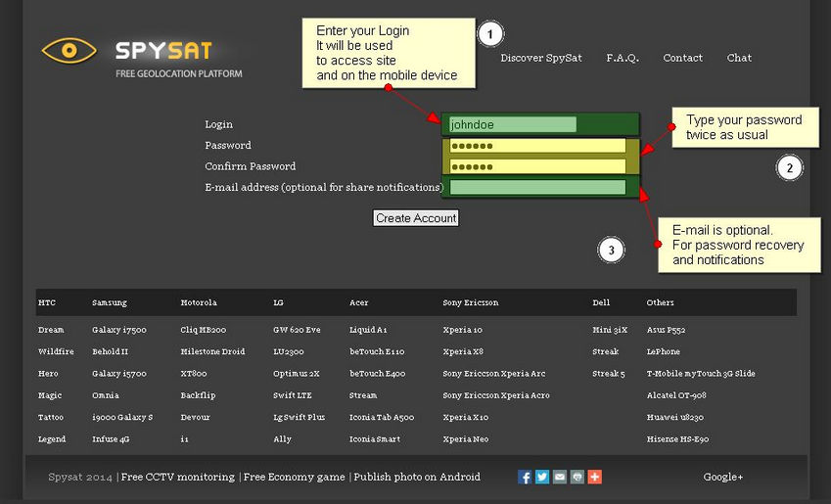Click the E-mail address input field
Screen dimensions: 831x504
pyautogui.click(x=536, y=187)
